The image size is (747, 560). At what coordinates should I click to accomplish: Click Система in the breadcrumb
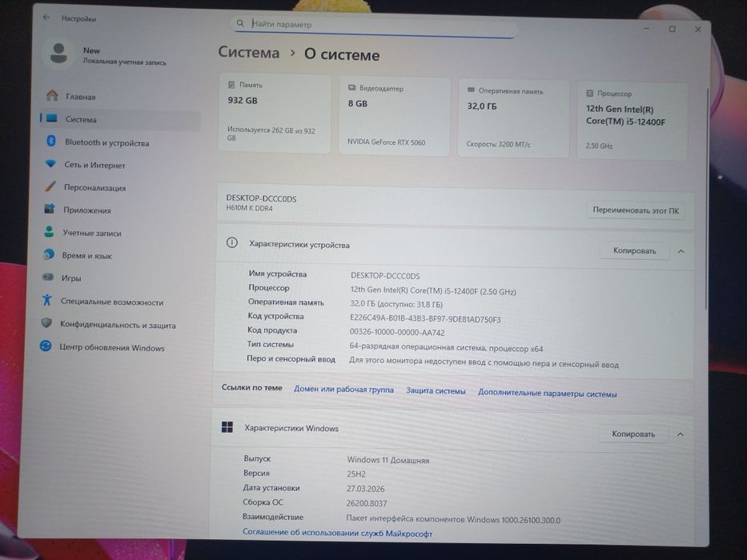click(x=249, y=52)
